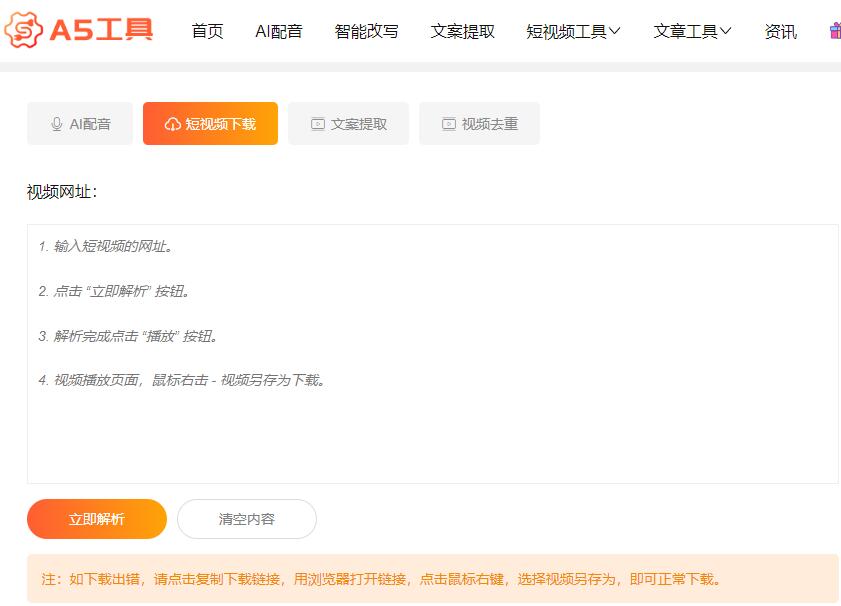Click the 视频网址 label
The width and height of the screenshot is (841, 606).
(x=62, y=191)
